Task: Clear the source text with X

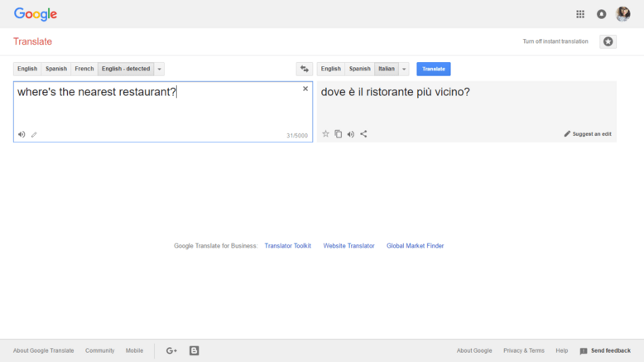Action: [305, 89]
